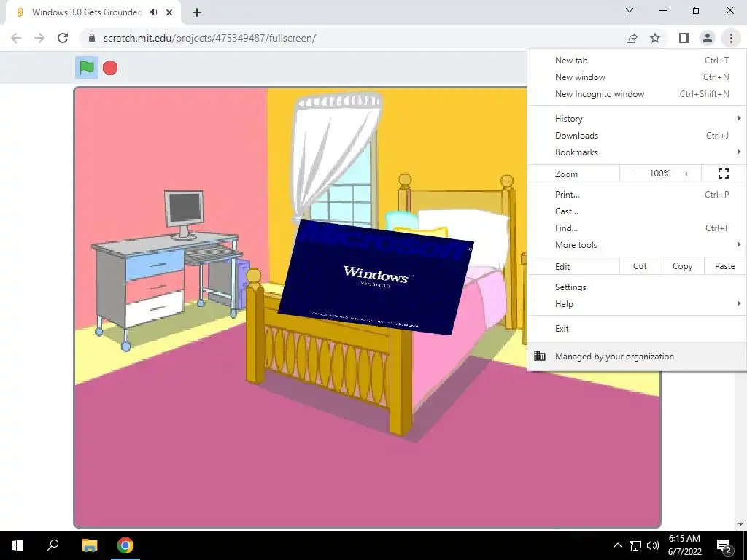Choose Print... from the menu
Screen dimensions: 747x560
pos(637,194)
